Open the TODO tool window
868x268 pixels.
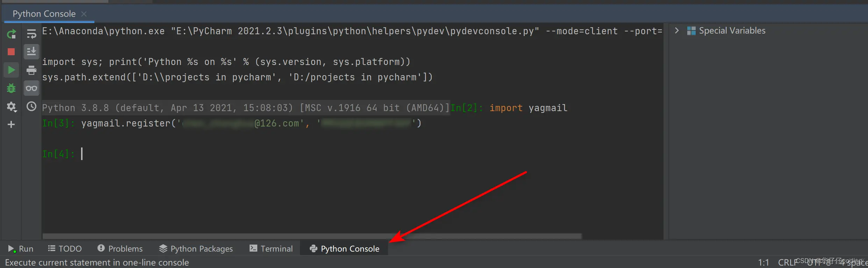(x=65, y=249)
